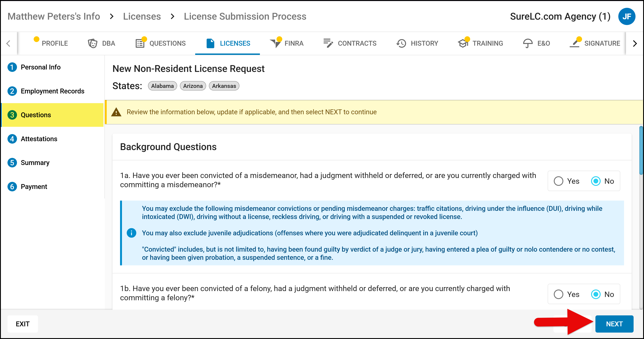Click License Submission Process breadcrumb
Screen dimensions: 644x339
coord(245,16)
